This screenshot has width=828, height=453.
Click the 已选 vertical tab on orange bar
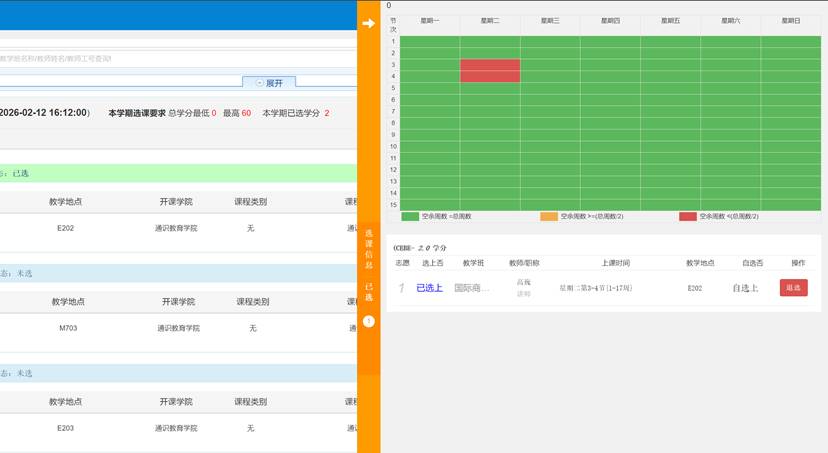(368, 291)
